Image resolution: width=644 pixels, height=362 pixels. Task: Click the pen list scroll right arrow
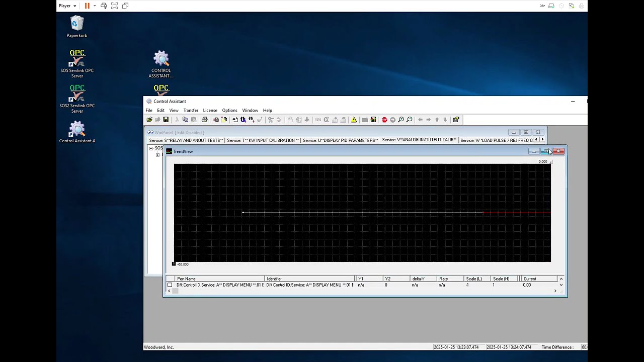click(x=555, y=291)
